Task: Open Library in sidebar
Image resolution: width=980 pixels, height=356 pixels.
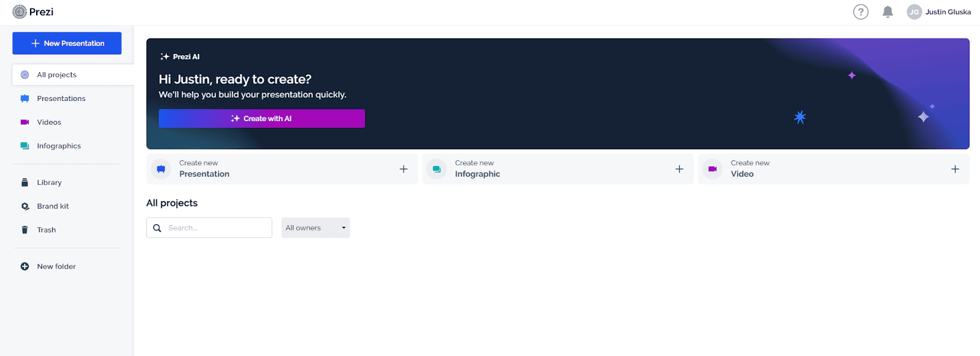Action: coord(49,182)
